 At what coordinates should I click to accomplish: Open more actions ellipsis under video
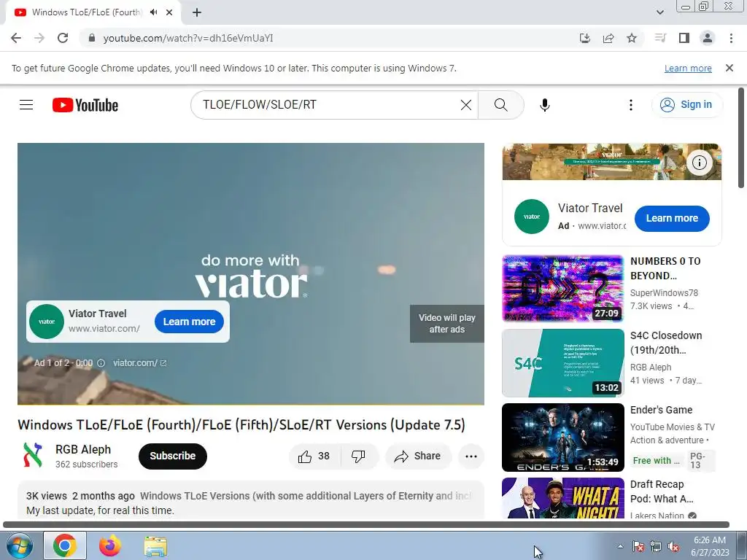(471, 456)
